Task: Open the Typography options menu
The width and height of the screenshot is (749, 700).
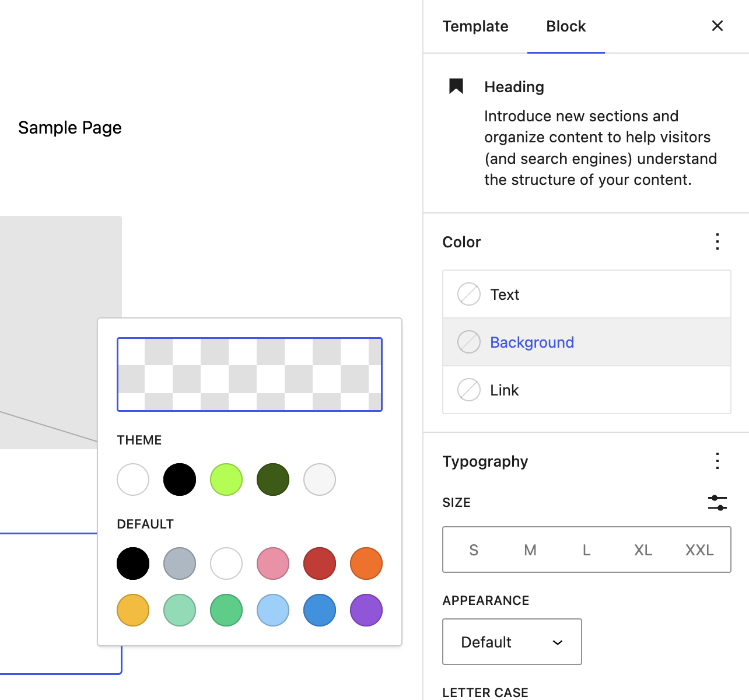Action: pyautogui.click(x=717, y=461)
